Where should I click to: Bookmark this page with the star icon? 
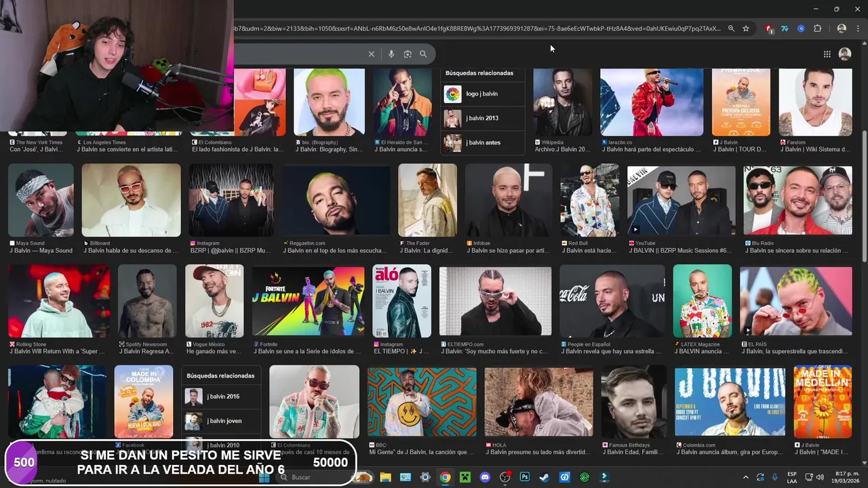pos(746,28)
